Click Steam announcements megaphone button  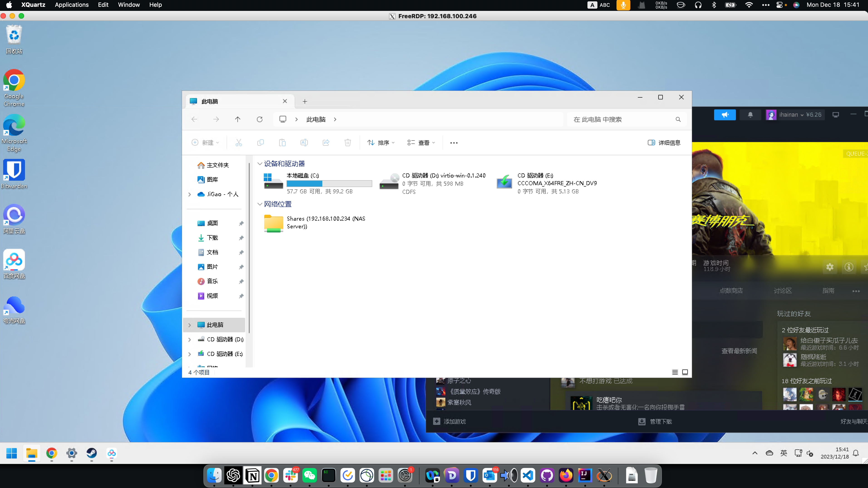[x=725, y=115]
